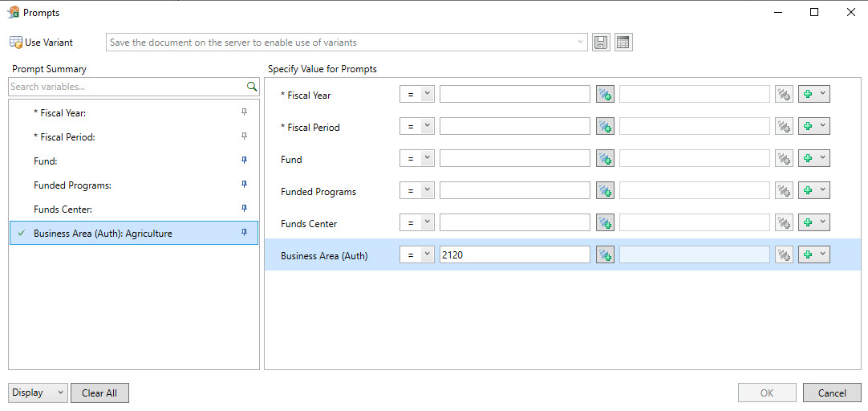868x411 pixels.
Task: Click the disabled upper value help in the Funds Center row
Action: pos(784,223)
